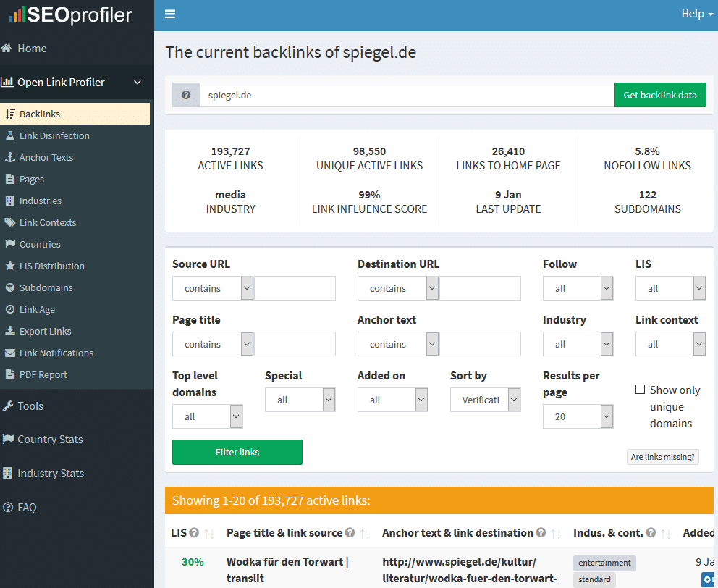This screenshot has width=718, height=588.
Task: Click the Industries building icon
Action: (x=10, y=201)
